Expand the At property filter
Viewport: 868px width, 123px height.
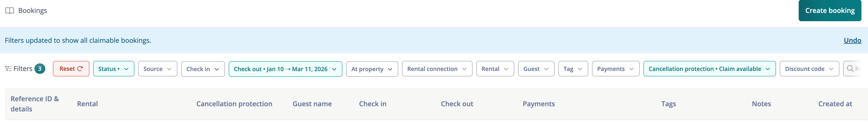(x=372, y=69)
